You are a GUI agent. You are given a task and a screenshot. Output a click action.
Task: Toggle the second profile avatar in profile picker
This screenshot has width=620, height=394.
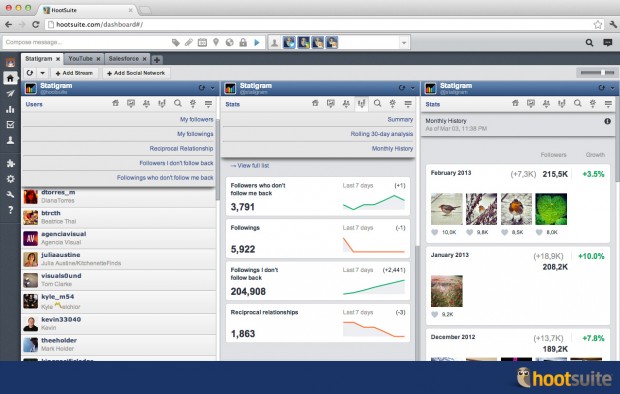tap(303, 42)
